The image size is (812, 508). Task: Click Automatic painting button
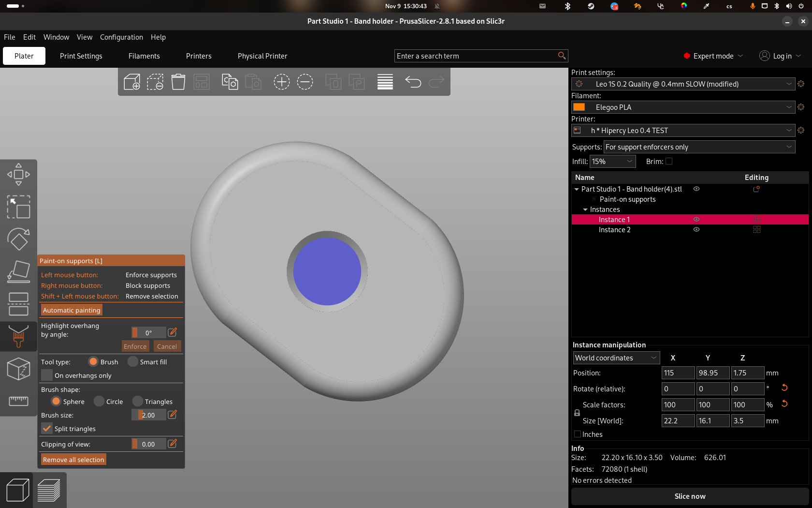coord(72,310)
